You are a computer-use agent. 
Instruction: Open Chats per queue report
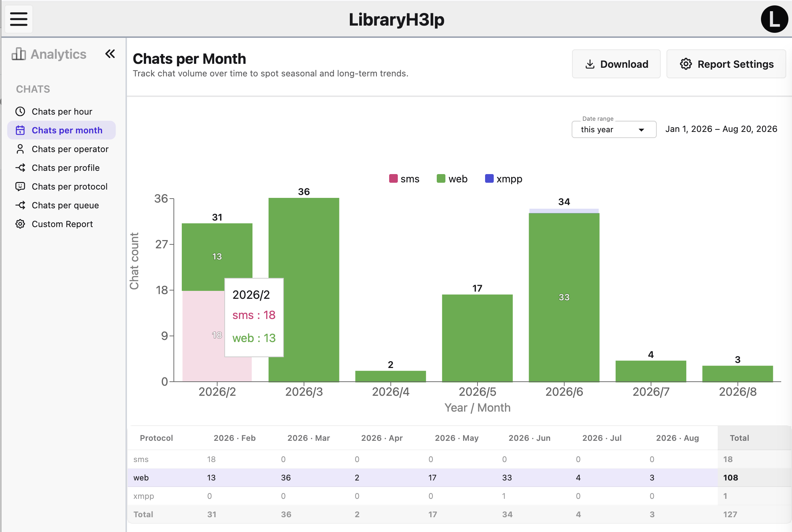tap(61, 205)
